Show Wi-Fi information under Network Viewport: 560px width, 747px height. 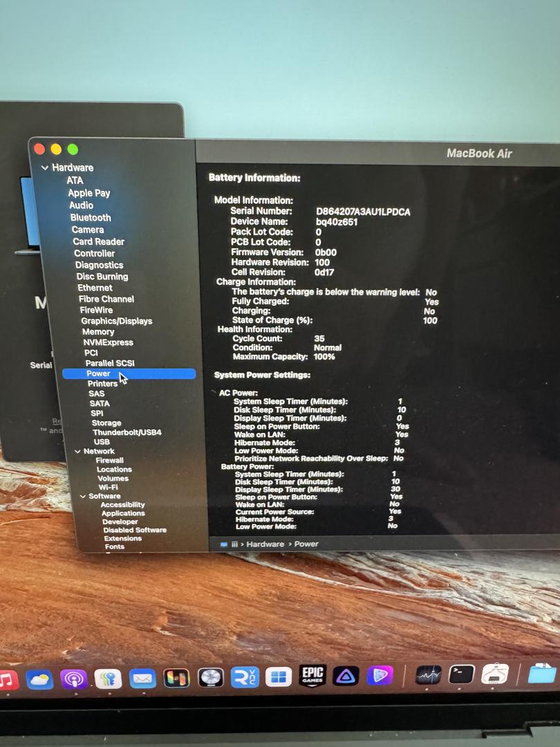[x=108, y=488]
